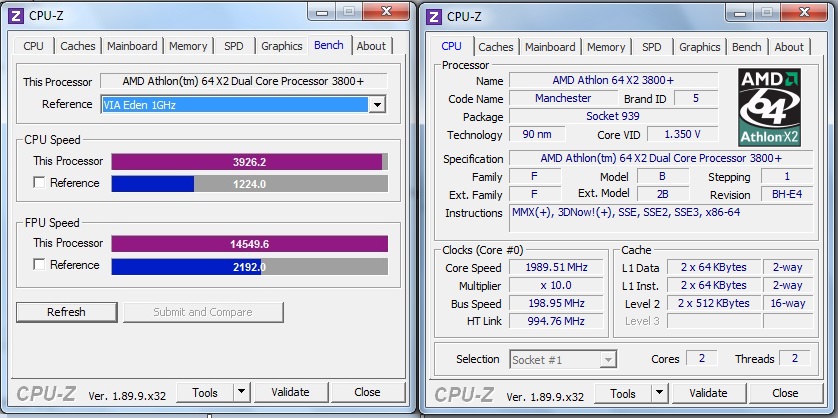Enable the FPU Speed Reference checkbox
Viewport: 838px width, 418px height.
tap(39, 265)
